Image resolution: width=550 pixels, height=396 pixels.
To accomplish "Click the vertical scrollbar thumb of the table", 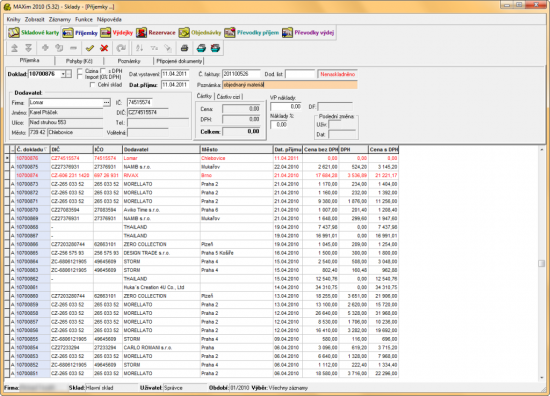I will [542, 263].
